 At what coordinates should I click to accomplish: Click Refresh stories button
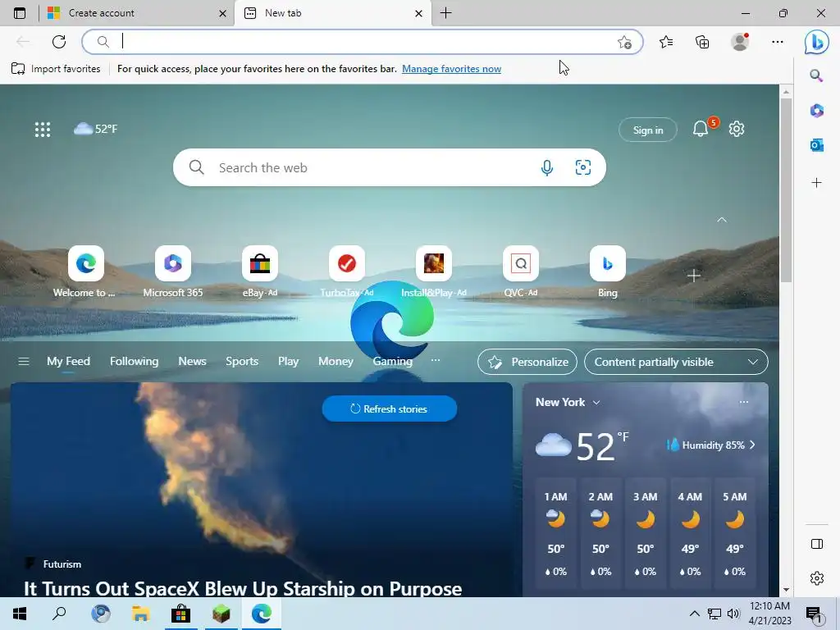coord(390,409)
